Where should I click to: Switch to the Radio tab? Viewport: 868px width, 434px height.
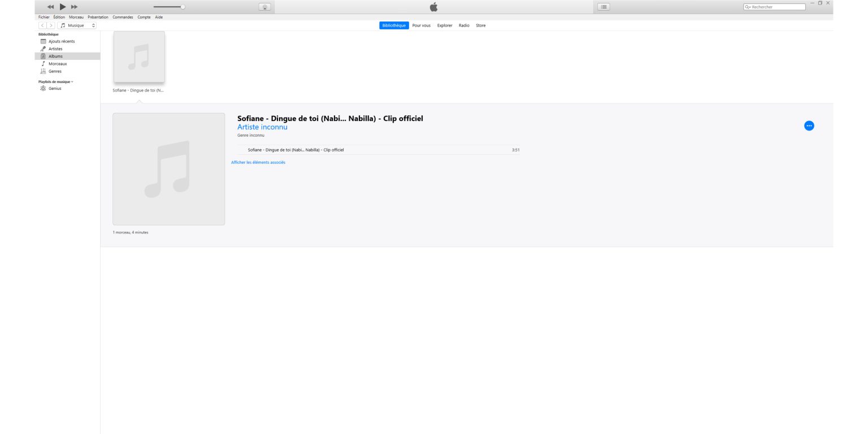(464, 25)
